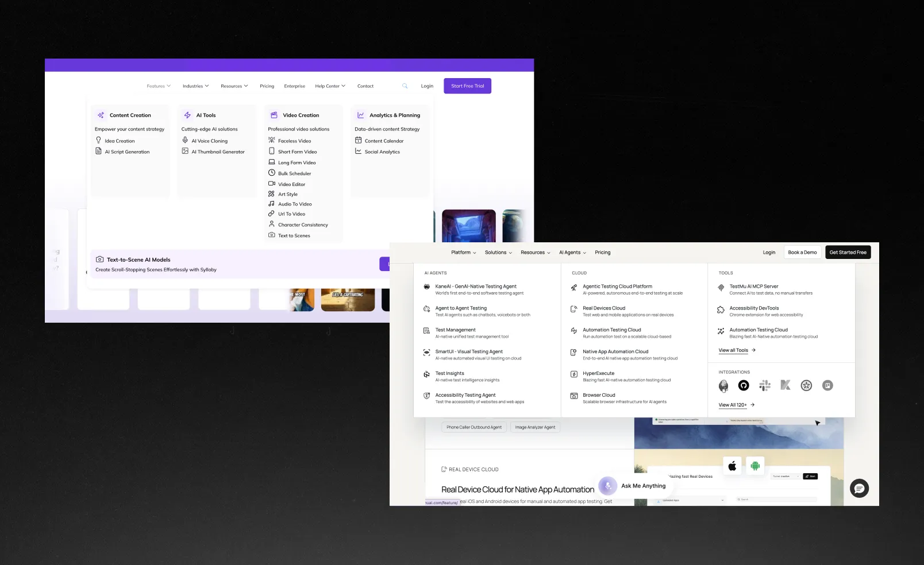Viewport: 924px width, 565px height.
Task: Click the HyperExecute icon
Action: click(x=573, y=374)
